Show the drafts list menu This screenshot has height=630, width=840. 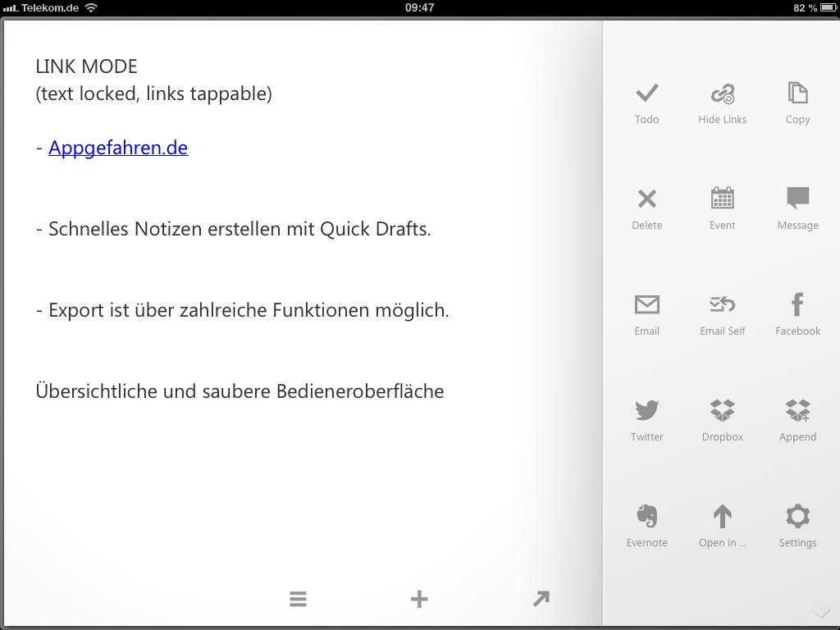(298, 599)
